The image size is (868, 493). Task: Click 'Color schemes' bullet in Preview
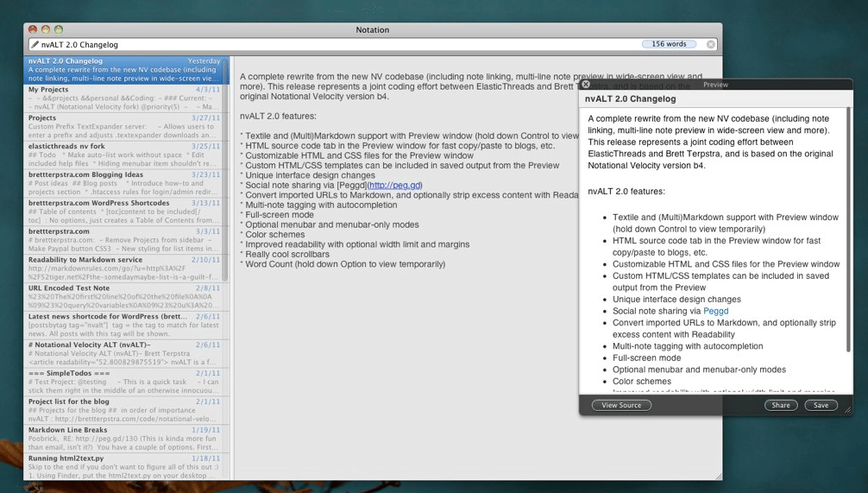click(642, 381)
